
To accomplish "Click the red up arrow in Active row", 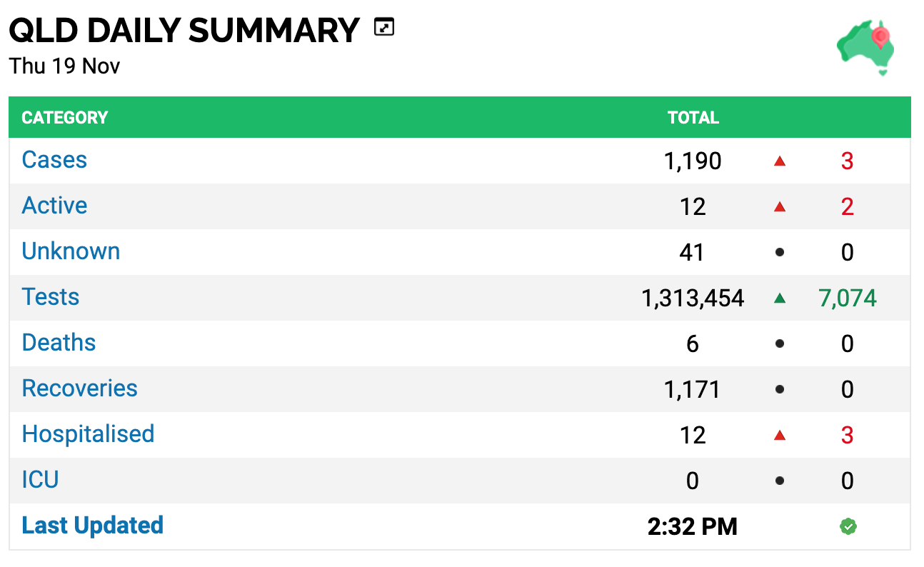I will [x=780, y=207].
